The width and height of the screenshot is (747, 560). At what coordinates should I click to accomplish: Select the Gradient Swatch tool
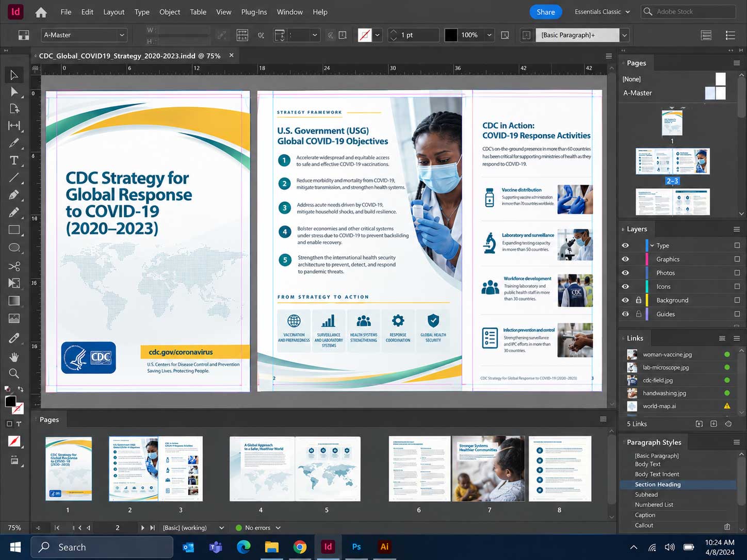[14, 301]
